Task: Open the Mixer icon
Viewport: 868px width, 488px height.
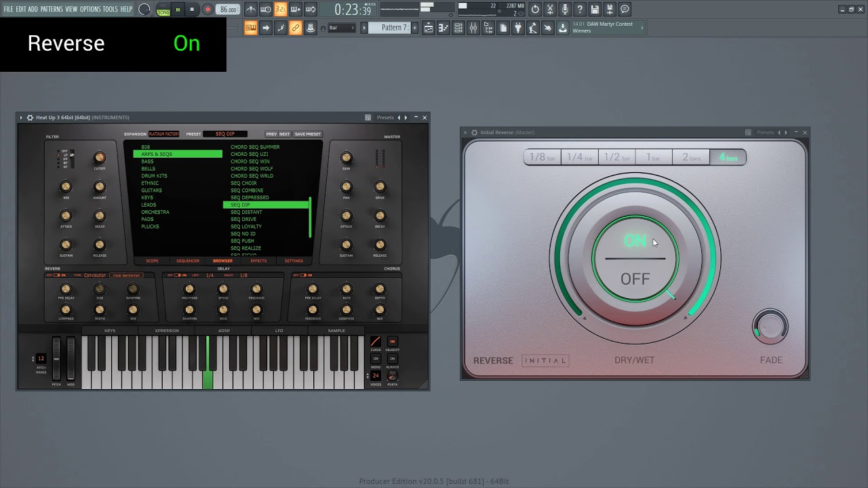Action: pos(473,28)
